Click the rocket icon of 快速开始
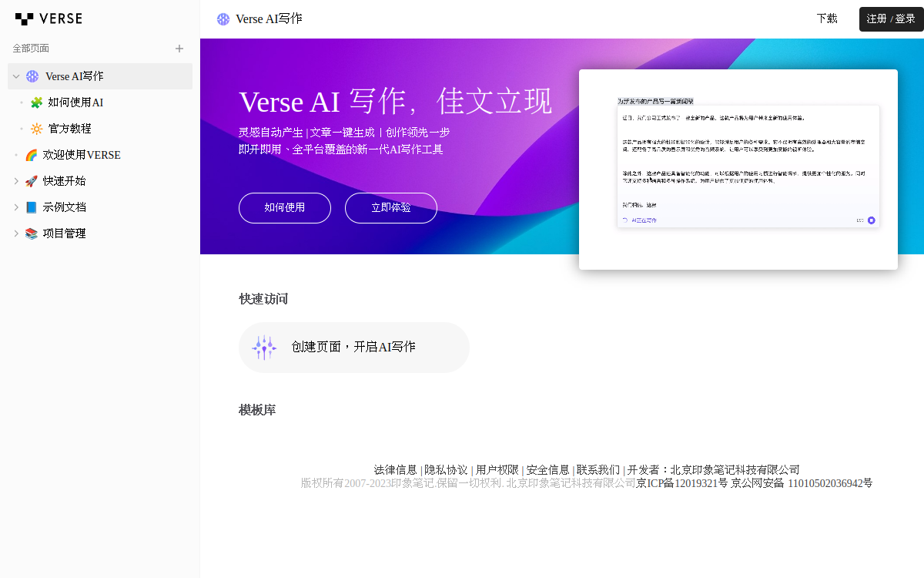Image resolution: width=924 pixels, height=578 pixels. click(31, 181)
